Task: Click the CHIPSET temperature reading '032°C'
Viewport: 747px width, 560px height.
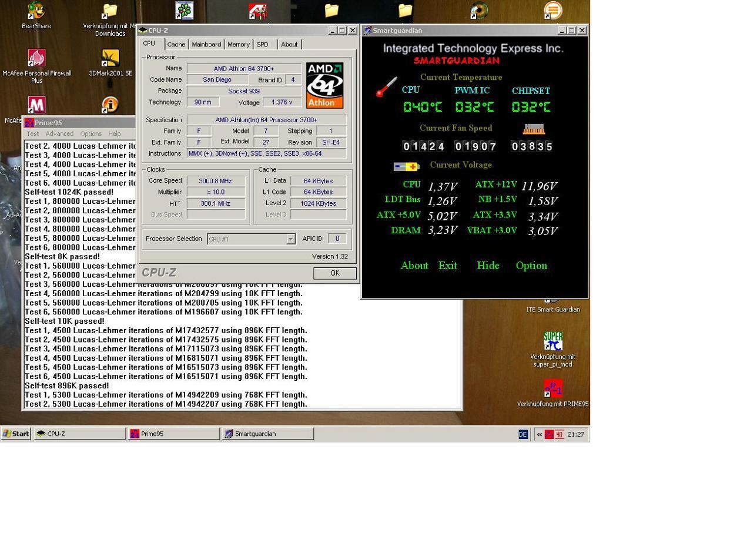Action: coord(531,107)
